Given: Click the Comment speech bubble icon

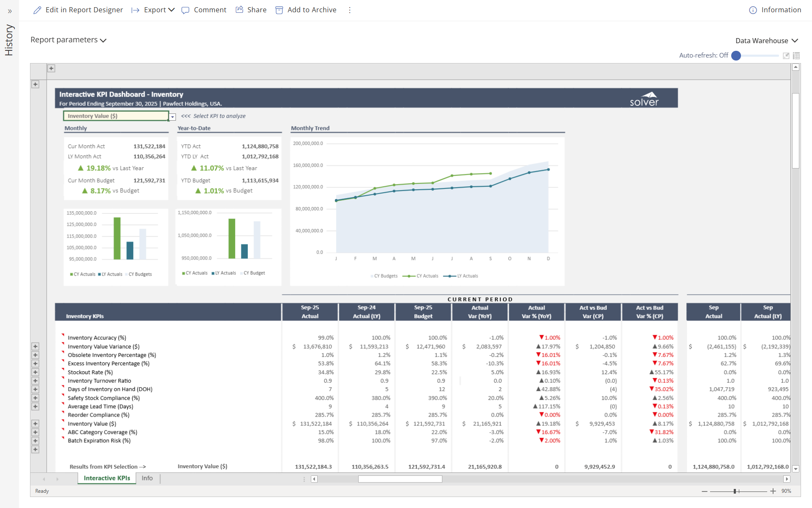Looking at the screenshot, I should point(185,10).
